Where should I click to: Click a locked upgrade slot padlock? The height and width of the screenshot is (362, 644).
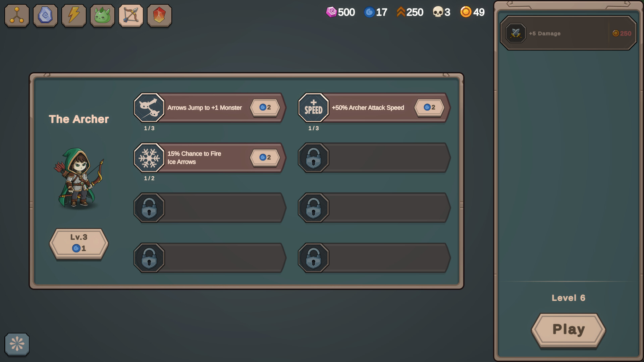(x=313, y=157)
